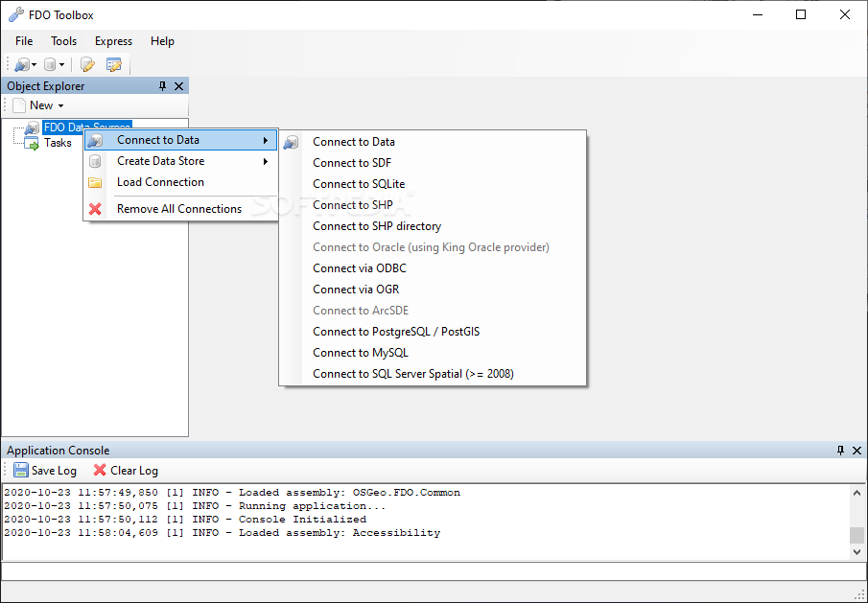This screenshot has height=603, width=868.
Task: Pin the Application Console panel
Action: (x=840, y=451)
